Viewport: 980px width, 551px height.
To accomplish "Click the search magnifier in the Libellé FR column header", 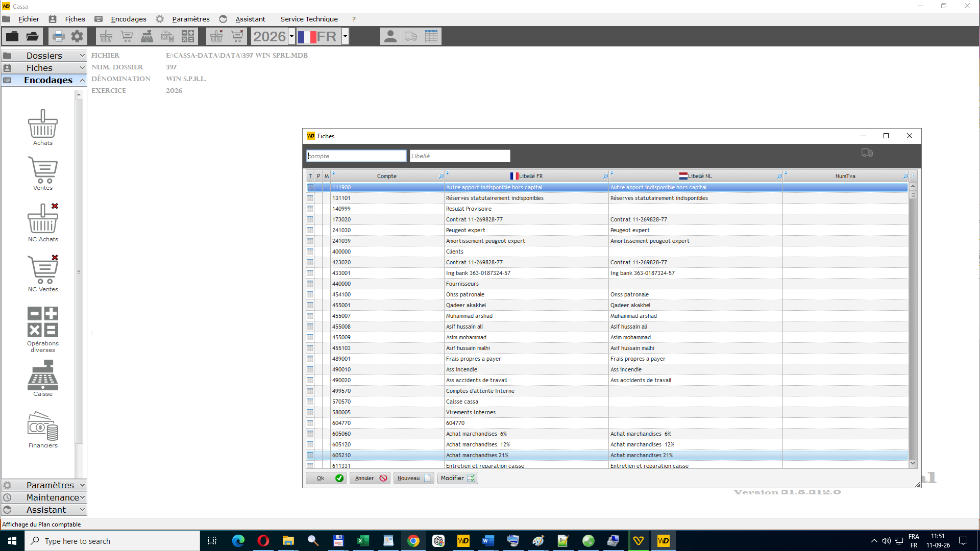I will click(605, 176).
